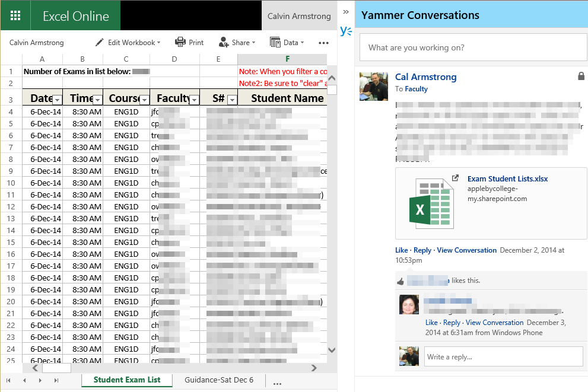Click the horizontal scroll right arrow
588x392 pixels.
[314, 368]
